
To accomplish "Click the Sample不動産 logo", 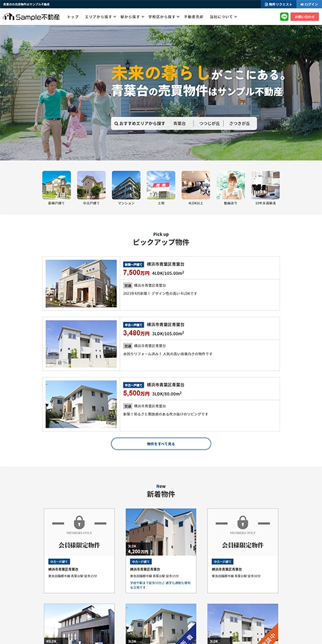I will coord(31,17).
